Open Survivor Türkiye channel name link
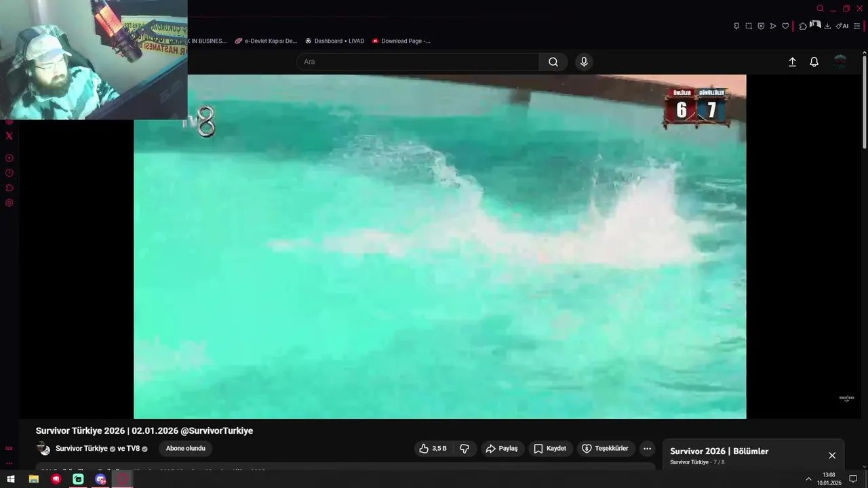The width and height of the screenshot is (868, 488). (81, 449)
